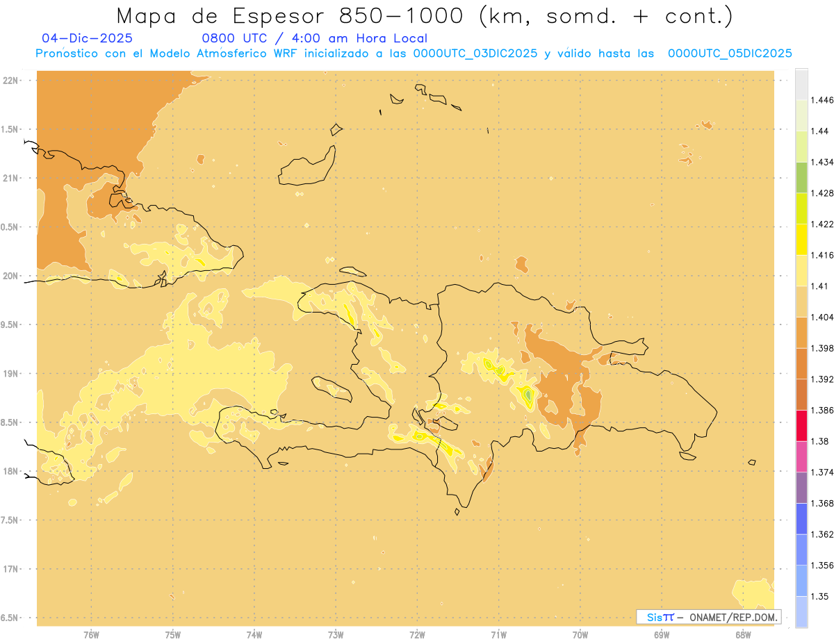Click the latitude axis label '21N'
The height and width of the screenshot is (644, 834).
[10, 178]
